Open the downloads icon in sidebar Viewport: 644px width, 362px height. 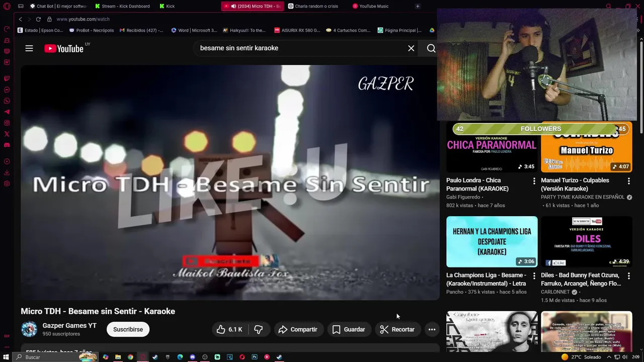7,172
